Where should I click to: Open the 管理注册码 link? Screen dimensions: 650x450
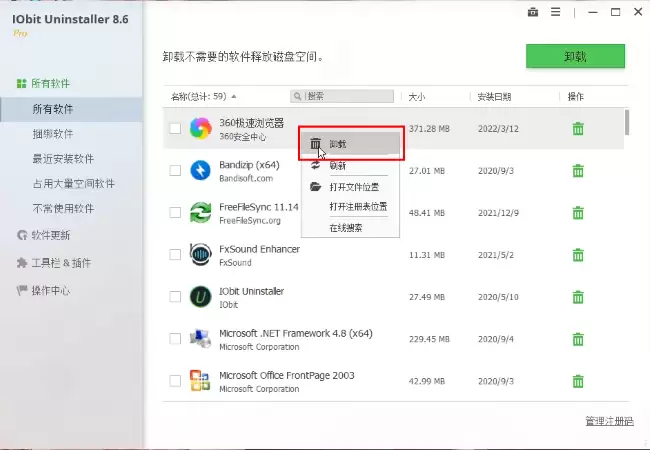[x=609, y=421]
